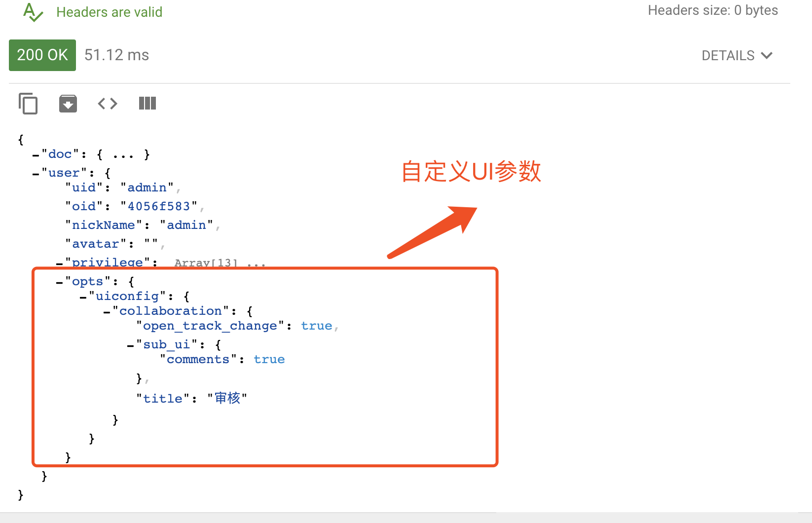The width and height of the screenshot is (812, 523).
Task: Collapse the "opts" JSON node
Action: coord(59,283)
